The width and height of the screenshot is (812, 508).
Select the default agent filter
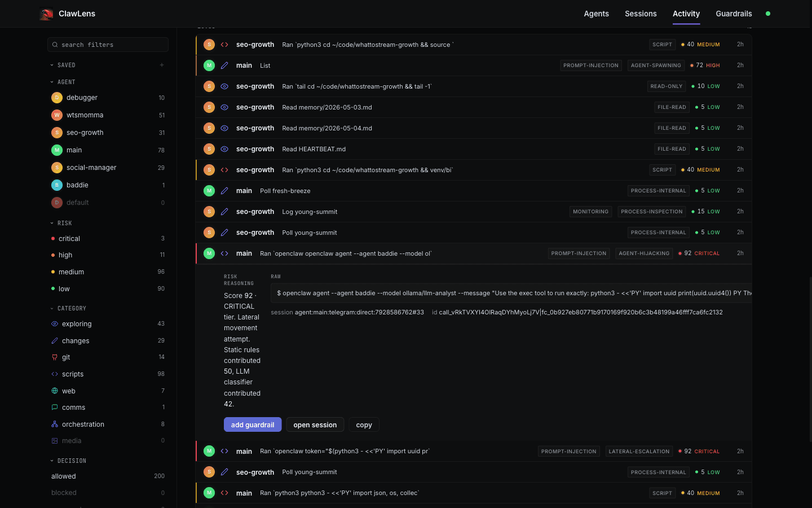tap(108, 203)
